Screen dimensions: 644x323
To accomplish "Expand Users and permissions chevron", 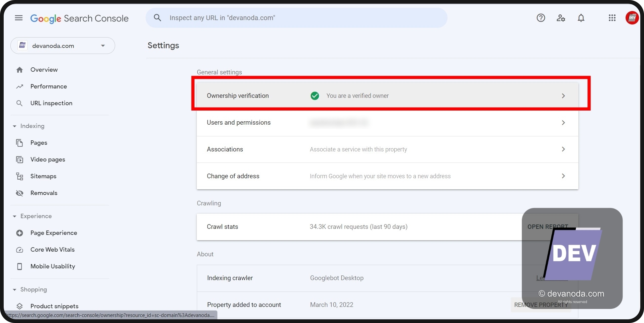I will click(x=563, y=123).
